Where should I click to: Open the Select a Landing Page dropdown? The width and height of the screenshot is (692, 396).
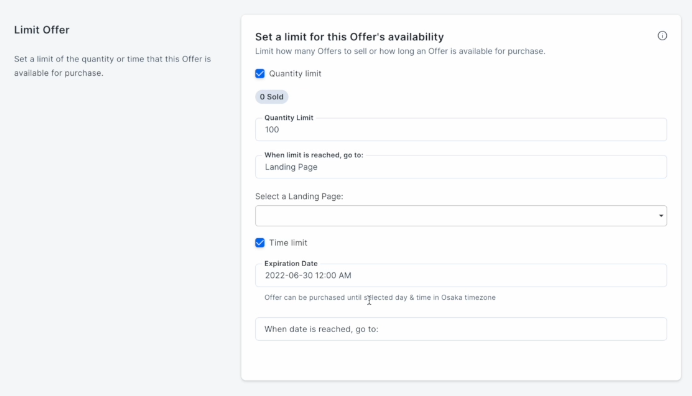pyautogui.click(x=461, y=216)
